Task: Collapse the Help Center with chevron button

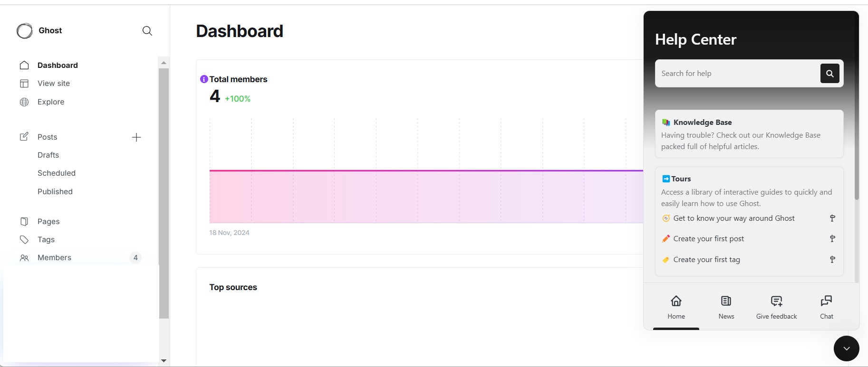Action: (x=846, y=348)
